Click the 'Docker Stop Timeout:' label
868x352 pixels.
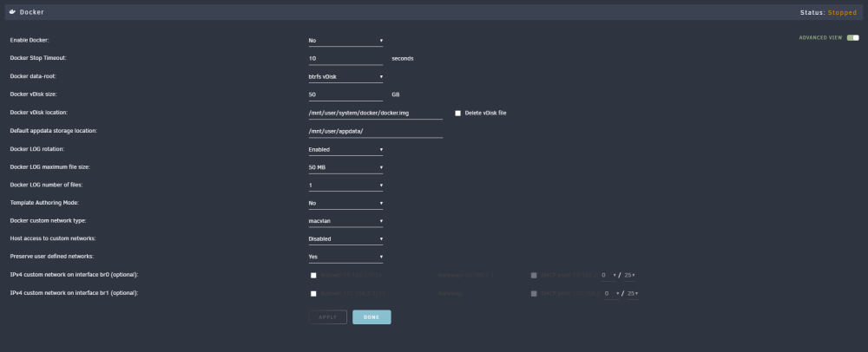coord(38,58)
